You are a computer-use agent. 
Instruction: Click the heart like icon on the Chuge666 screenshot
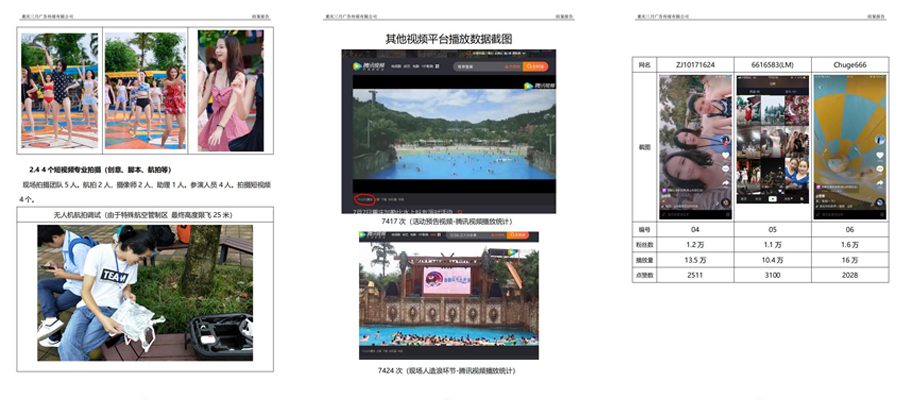click(879, 155)
